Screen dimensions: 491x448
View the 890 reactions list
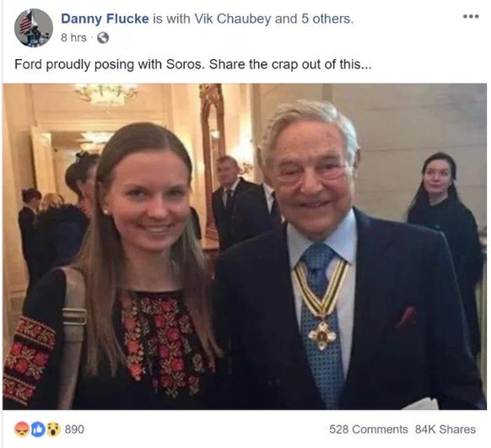tap(74, 429)
